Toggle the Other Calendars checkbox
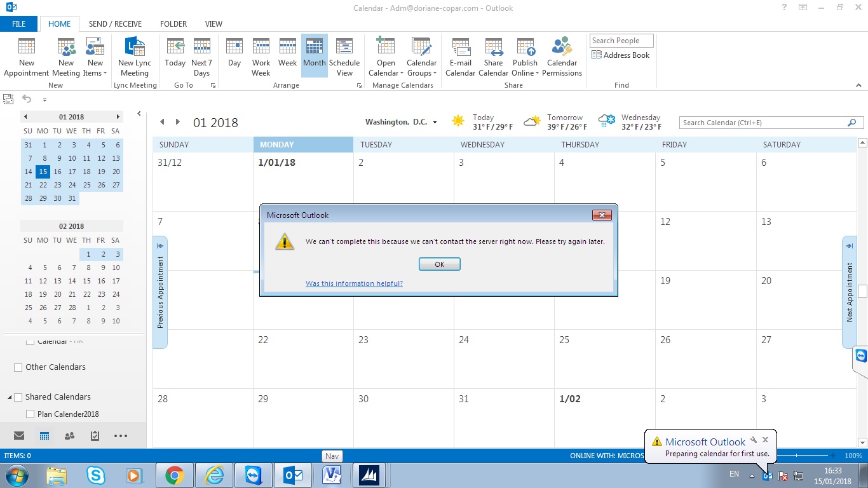868x488 pixels. pyautogui.click(x=18, y=367)
